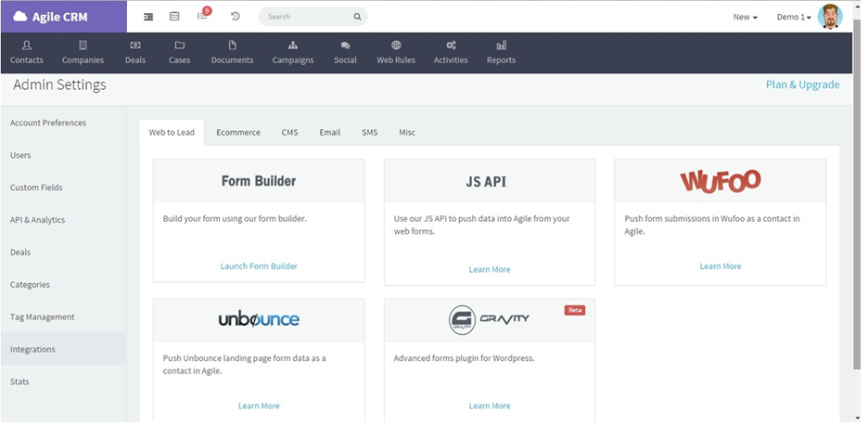Click Learn More under Unbounce
The height and width of the screenshot is (426, 868).
[x=259, y=407]
